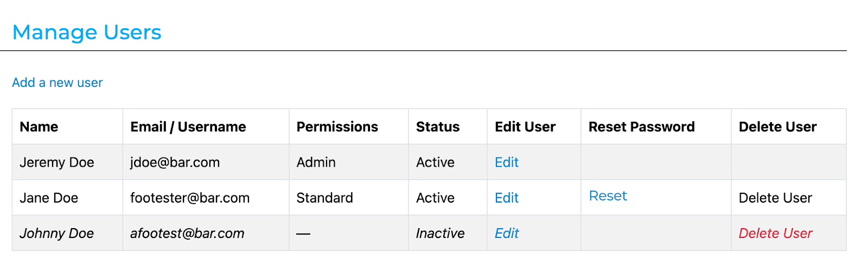
Task: Edit Jeremy Doe's user account
Action: click(506, 162)
